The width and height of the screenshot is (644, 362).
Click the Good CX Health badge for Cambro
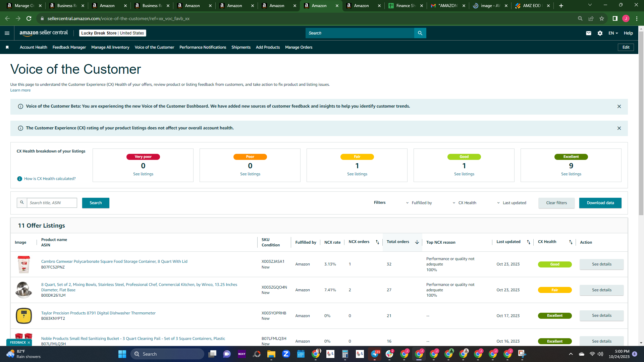tap(555, 264)
